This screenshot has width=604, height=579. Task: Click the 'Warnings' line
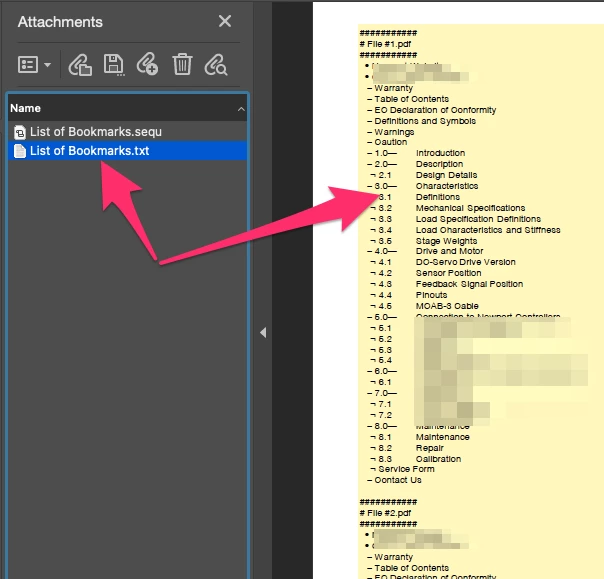tap(391, 132)
